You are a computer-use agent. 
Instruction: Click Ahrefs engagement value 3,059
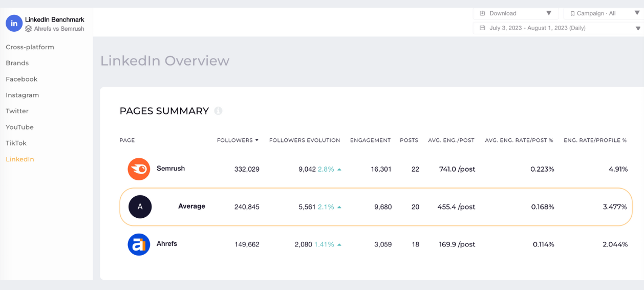[383, 244]
